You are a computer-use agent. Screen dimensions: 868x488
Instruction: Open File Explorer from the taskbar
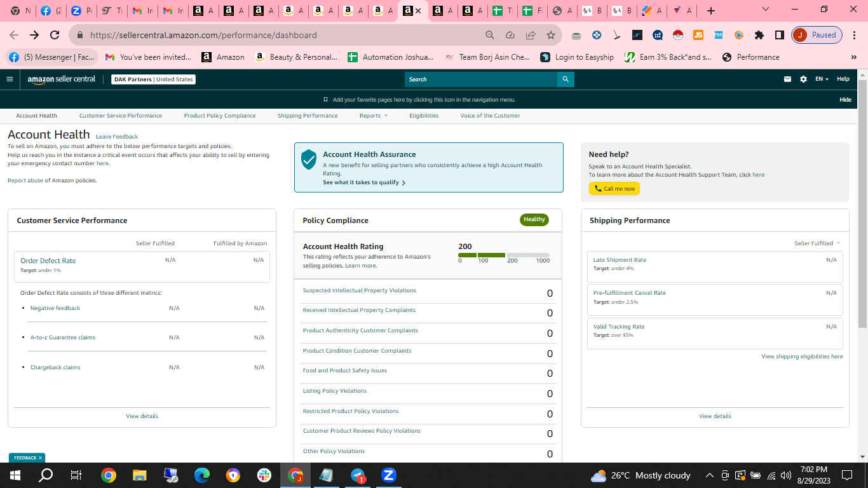click(140, 475)
